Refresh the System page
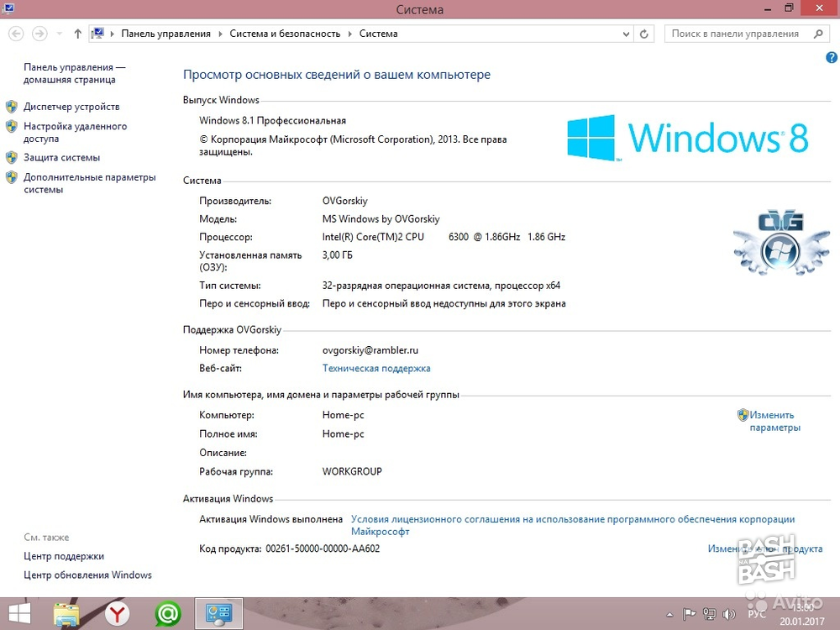This screenshot has width=840, height=630. coord(644,34)
